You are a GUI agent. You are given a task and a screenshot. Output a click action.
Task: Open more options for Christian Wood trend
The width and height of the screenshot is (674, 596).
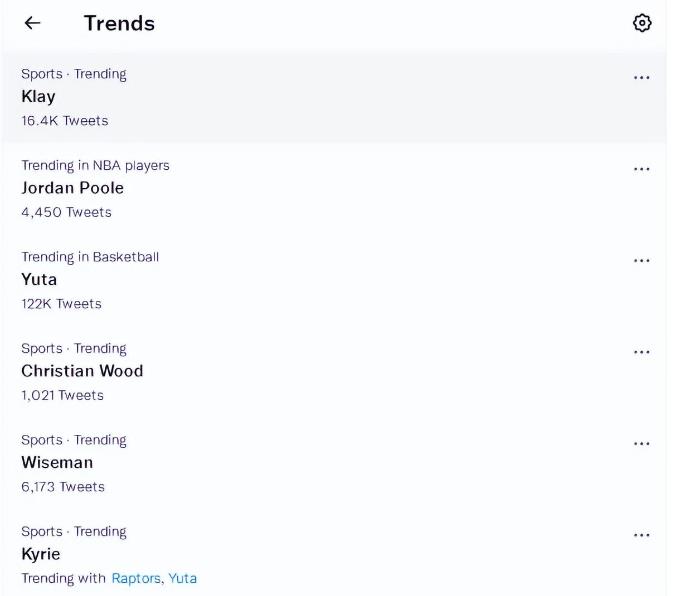pos(642,352)
